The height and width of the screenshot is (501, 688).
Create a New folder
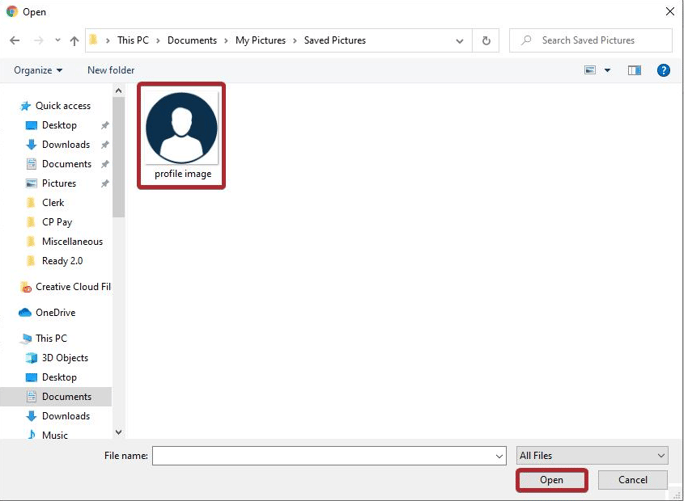pos(111,70)
